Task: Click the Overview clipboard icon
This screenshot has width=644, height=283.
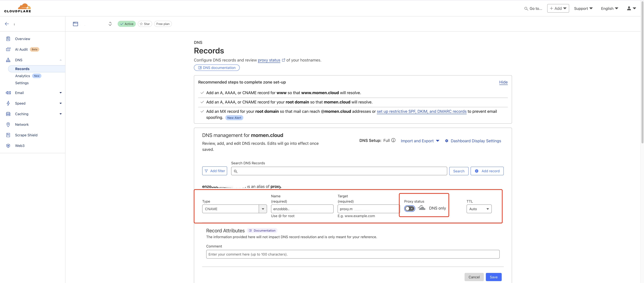Action: coord(8,39)
